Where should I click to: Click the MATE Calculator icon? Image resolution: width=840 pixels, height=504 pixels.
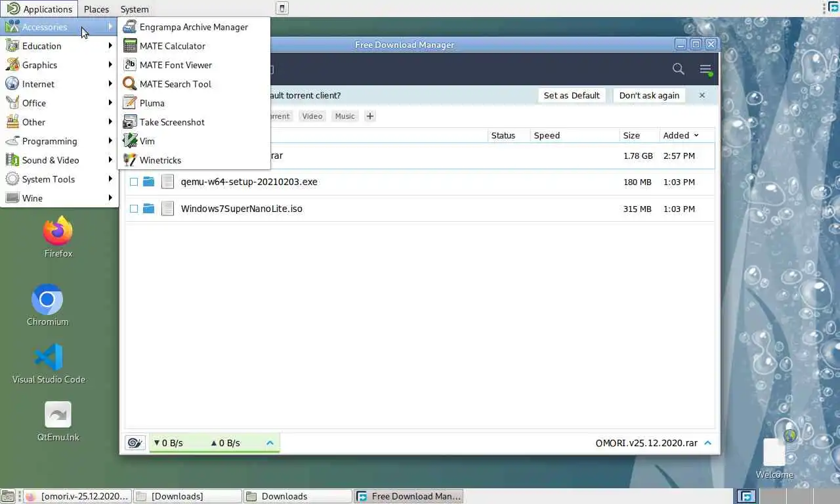click(x=130, y=46)
